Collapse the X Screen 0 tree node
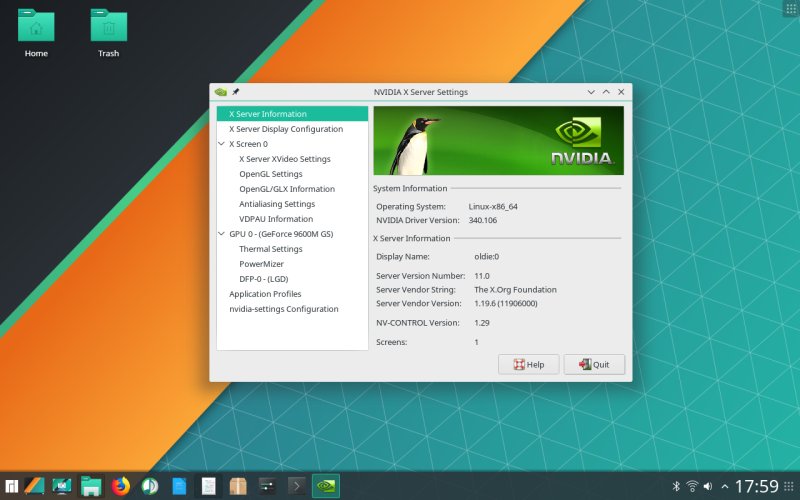Viewport: 800px width, 500px height. tap(221, 144)
